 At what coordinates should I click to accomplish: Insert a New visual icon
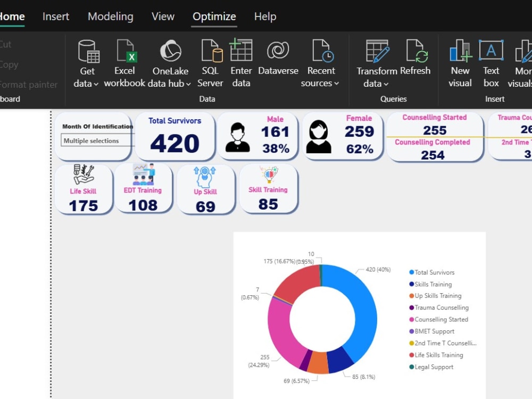tap(460, 51)
